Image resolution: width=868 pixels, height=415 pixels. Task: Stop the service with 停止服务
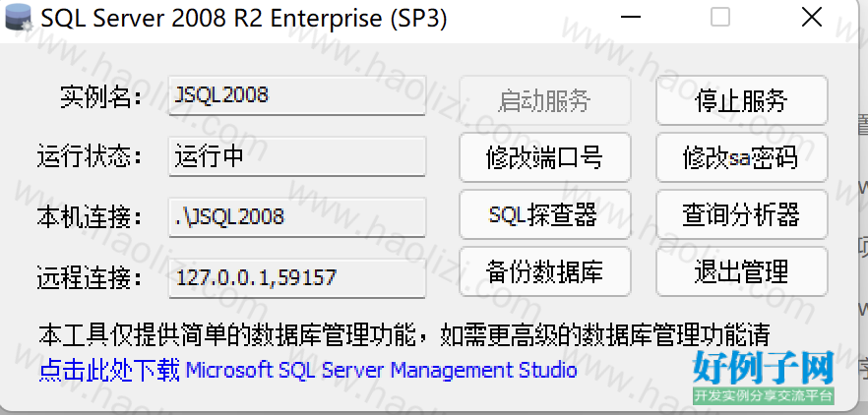742,100
